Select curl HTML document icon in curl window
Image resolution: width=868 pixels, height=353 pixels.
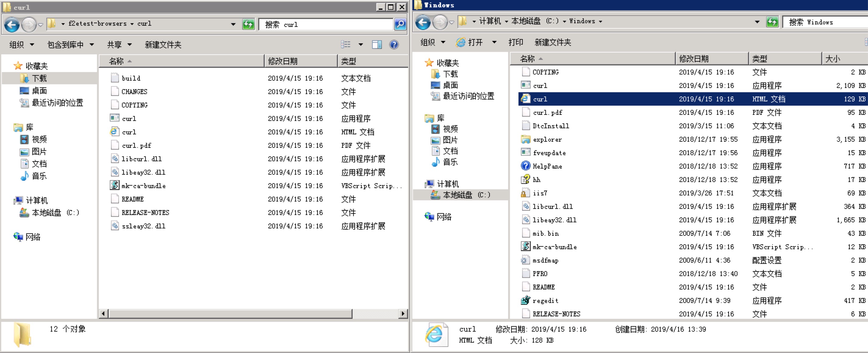pyautogui.click(x=115, y=132)
